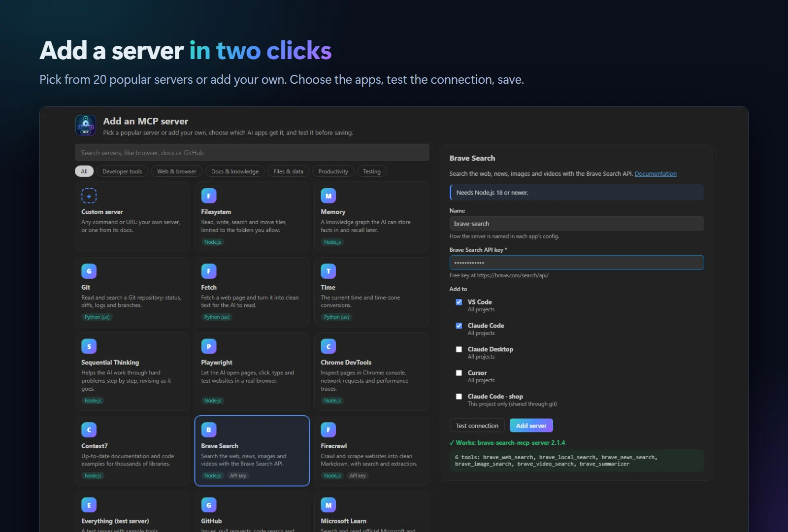Viewport: 788px width, 532px height.
Task: Enable Claude Code · shop checkbox
Action: pyautogui.click(x=459, y=397)
